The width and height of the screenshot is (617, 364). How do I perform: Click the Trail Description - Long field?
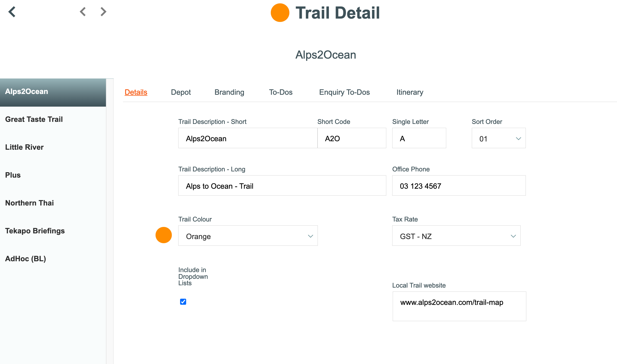(282, 186)
